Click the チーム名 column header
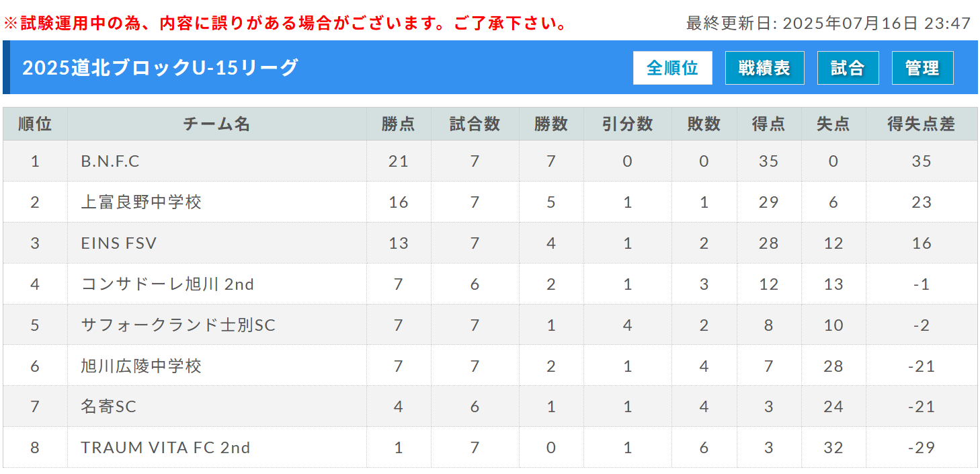The image size is (980, 474). (x=217, y=124)
